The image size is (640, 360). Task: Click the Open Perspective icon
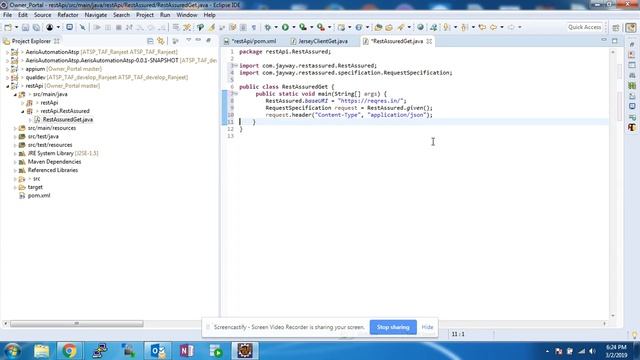coord(616,27)
